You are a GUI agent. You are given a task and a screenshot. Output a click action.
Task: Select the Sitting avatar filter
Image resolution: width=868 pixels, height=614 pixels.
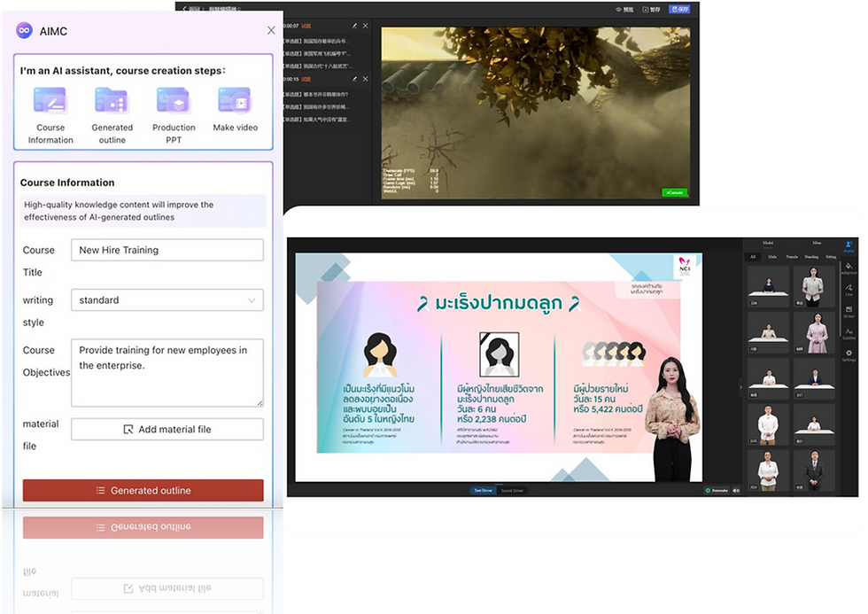pos(831,257)
